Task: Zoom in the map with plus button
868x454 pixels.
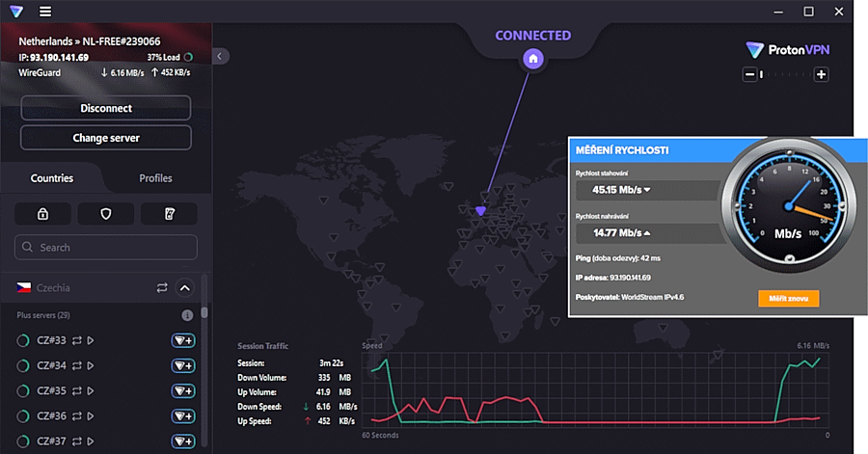Action: (821, 74)
